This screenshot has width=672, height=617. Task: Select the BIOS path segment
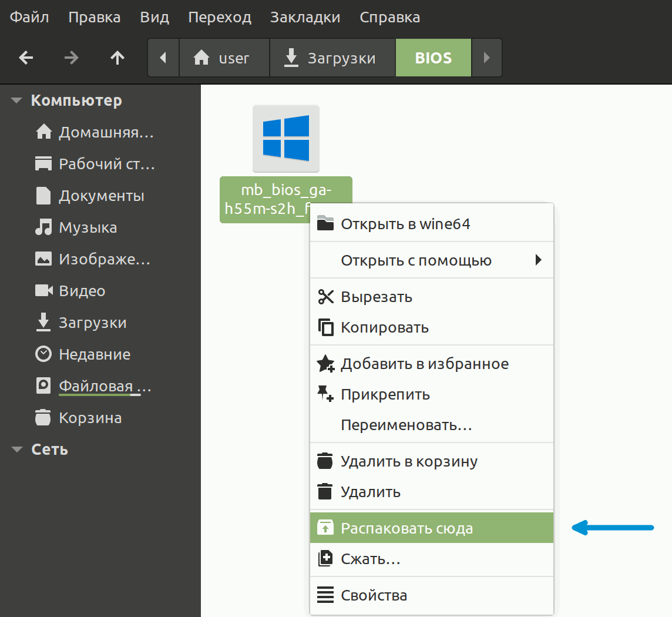point(434,58)
